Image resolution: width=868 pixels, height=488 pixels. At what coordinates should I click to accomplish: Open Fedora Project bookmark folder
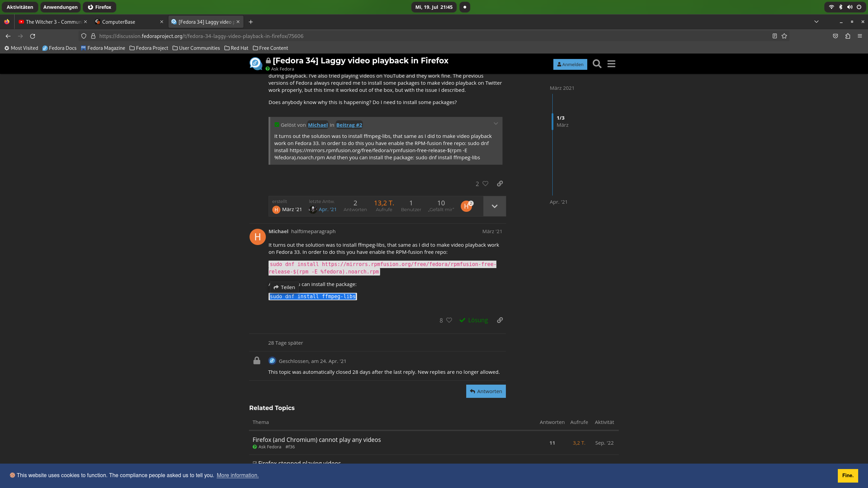tap(149, 48)
